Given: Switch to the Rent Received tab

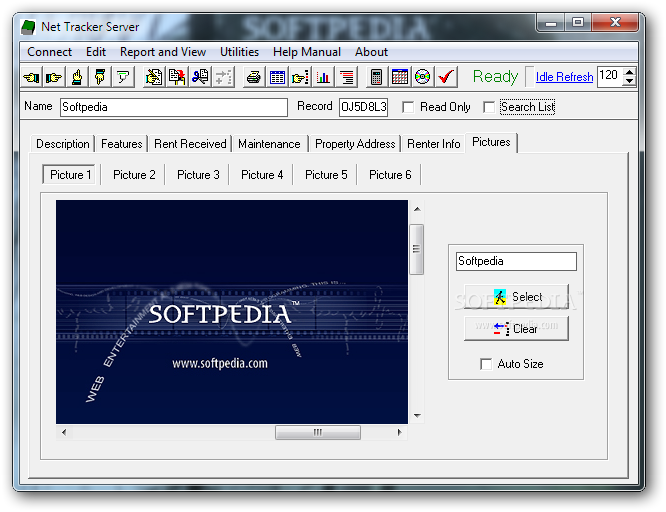Looking at the screenshot, I should 190,144.
